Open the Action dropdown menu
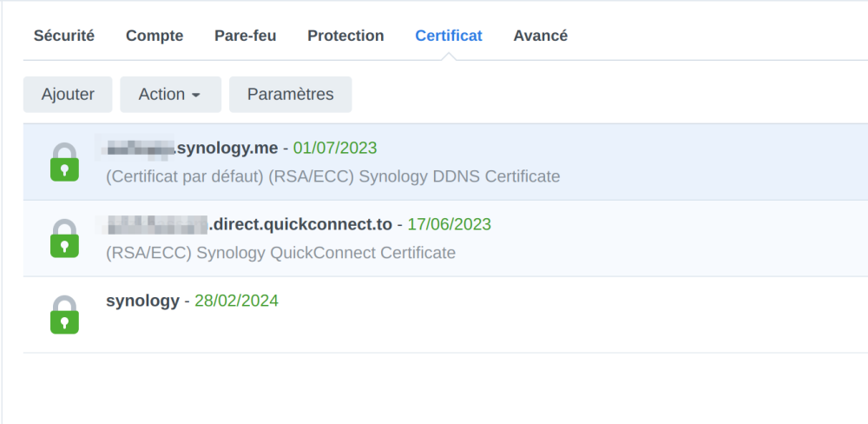 [170, 95]
